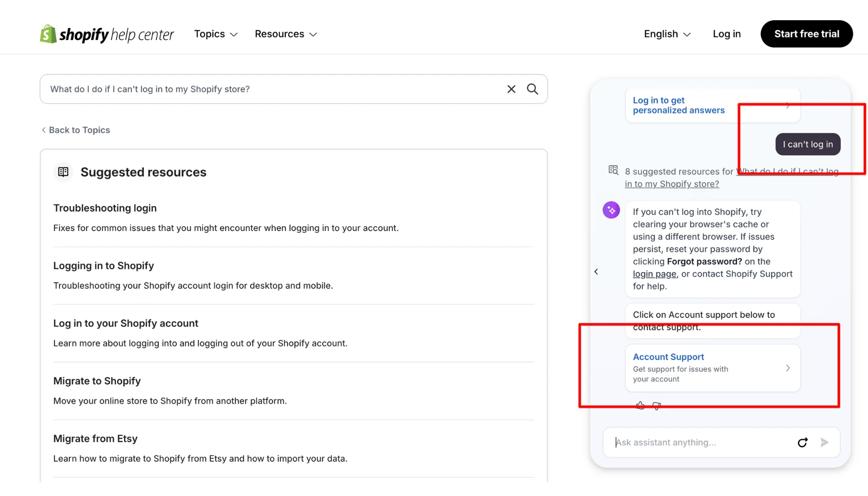
Task: Follow the login page link in assistant reply
Action: (654, 274)
